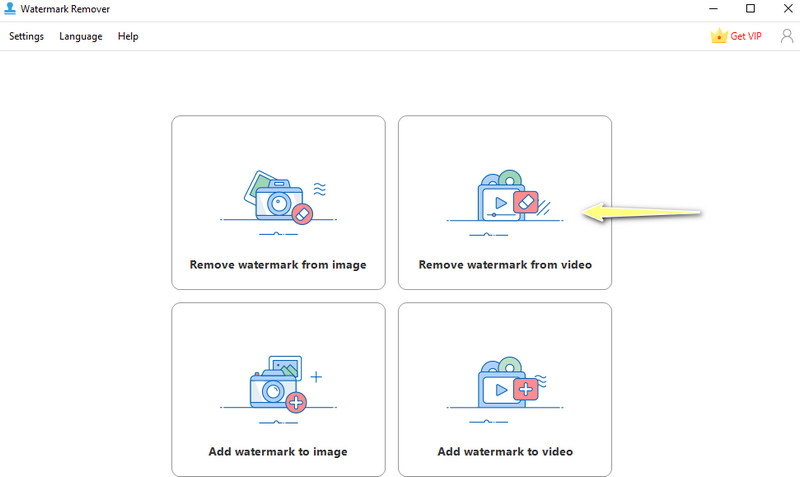Open the Language menu
This screenshot has height=477, width=800.
pyautogui.click(x=80, y=37)
